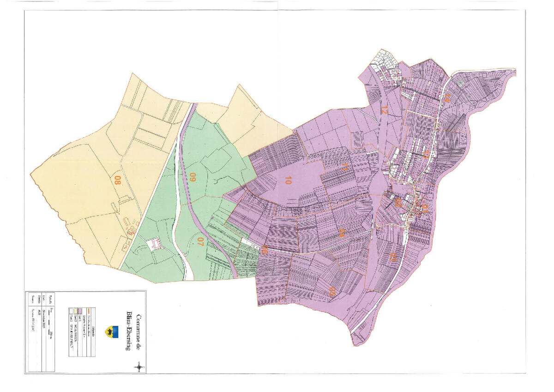This screenshot has width=554, height=392.
Task: Click the Légende header in legend box
Action: click(x=93, y=332)
